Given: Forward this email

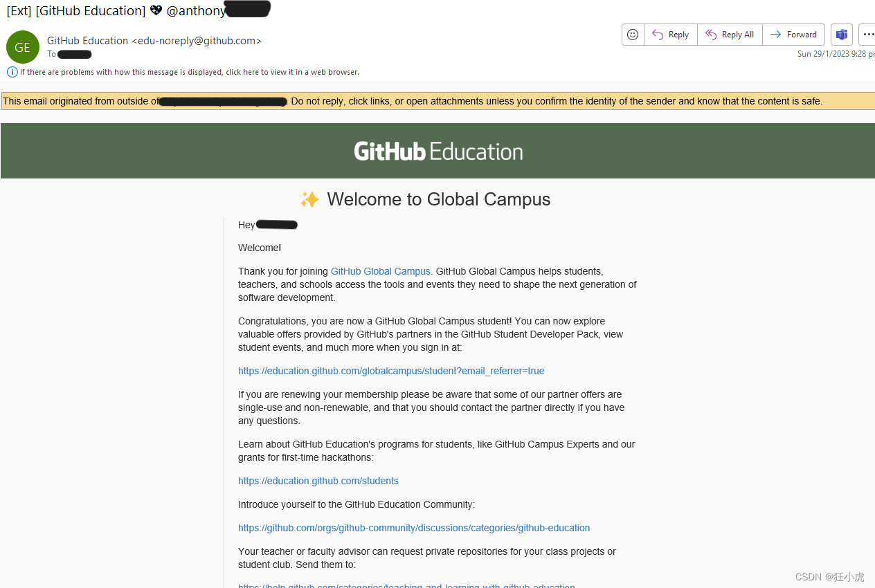Looking at the screenshot, I should pos(793,34).
